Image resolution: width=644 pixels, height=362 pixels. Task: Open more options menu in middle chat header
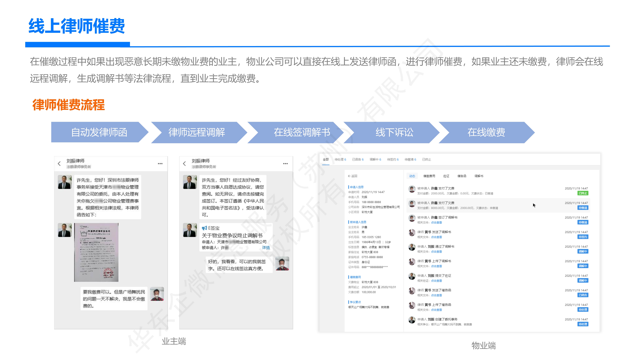point(286,164)
